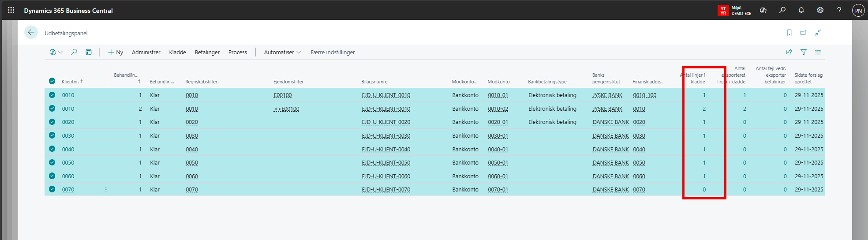
Task: Click the Ny button
Action: (116, 52)
